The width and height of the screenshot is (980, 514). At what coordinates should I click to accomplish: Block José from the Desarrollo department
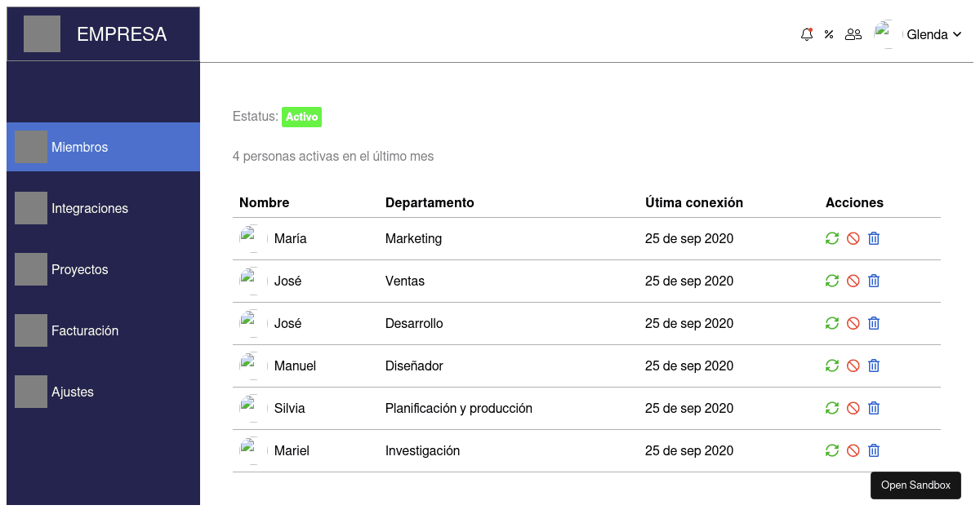[853, 323]
